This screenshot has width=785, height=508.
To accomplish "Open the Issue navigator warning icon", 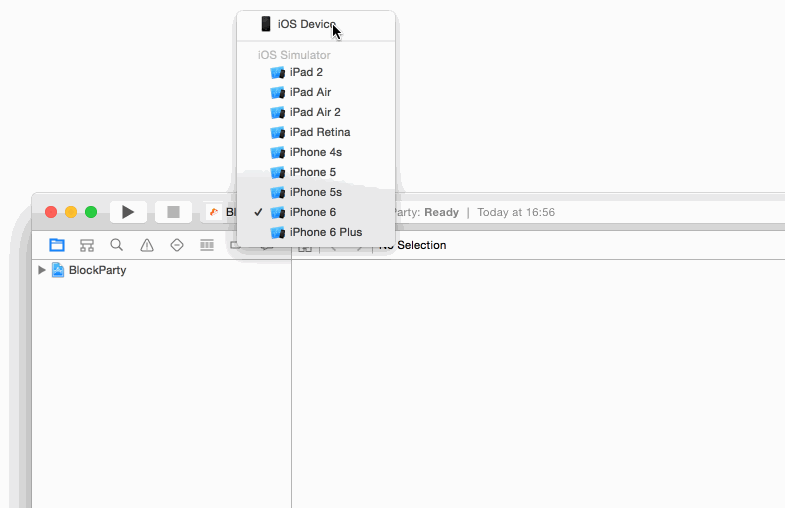I will [147, 245].
